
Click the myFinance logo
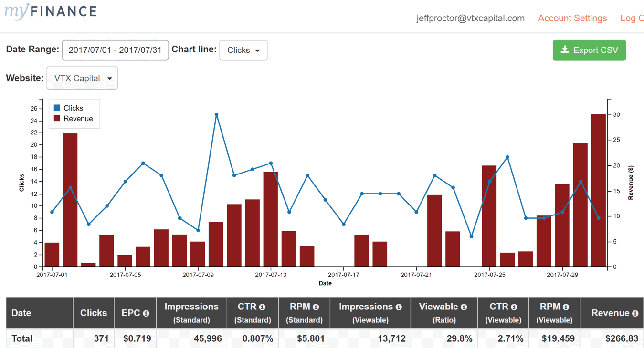click(51, 11)
